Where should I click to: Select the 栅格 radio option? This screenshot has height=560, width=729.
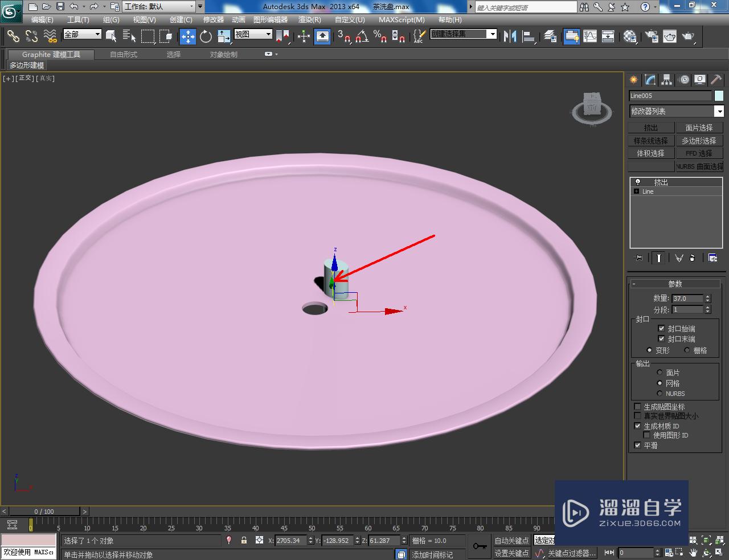click(687, 350)
